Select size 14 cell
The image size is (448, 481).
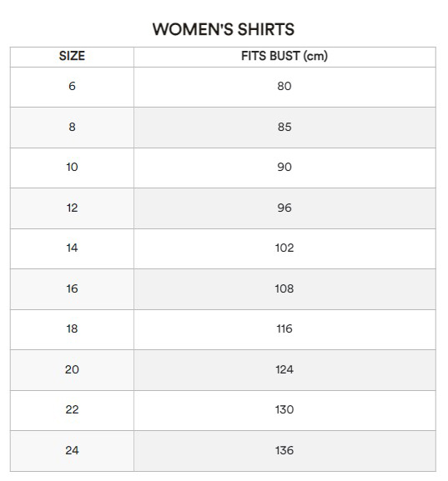click(x=72, y=248)
